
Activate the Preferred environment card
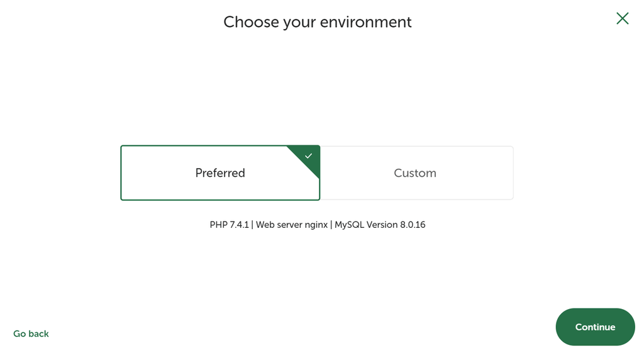[x=220, y=173]
